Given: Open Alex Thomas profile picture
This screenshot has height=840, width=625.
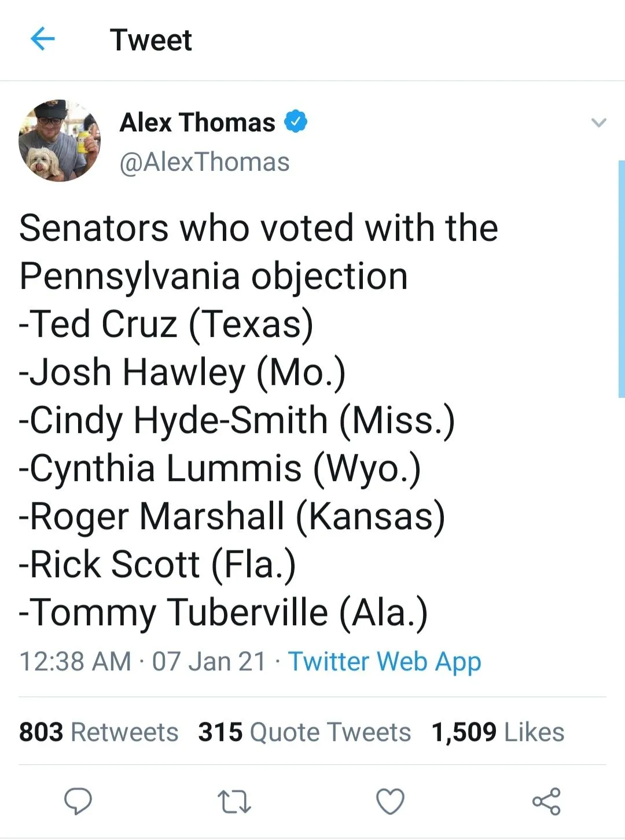Looking at the screenshot, I should 60,141.
